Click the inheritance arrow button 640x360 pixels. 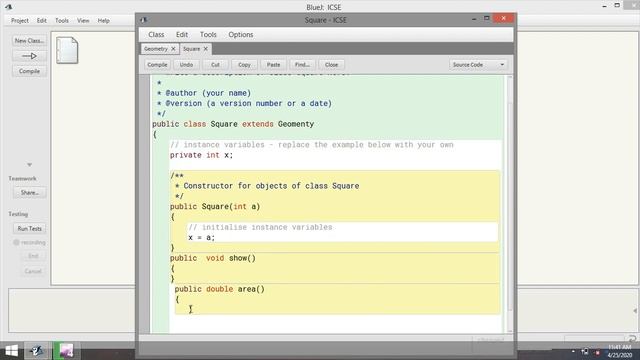[x=29, y=56]
